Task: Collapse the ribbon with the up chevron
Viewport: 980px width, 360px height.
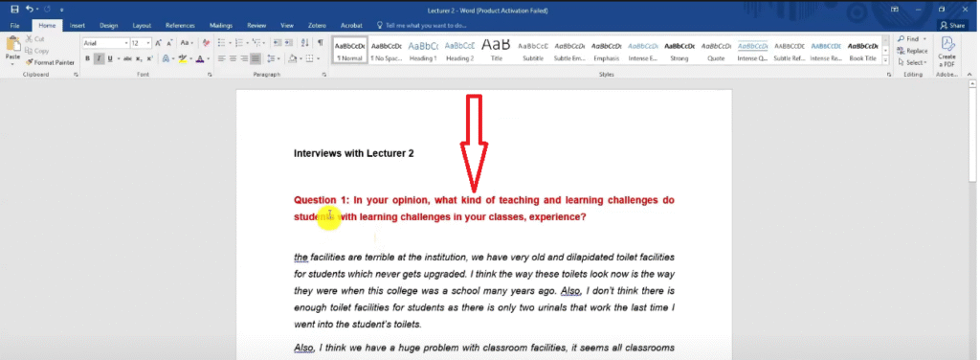Action: coord(970,75)
